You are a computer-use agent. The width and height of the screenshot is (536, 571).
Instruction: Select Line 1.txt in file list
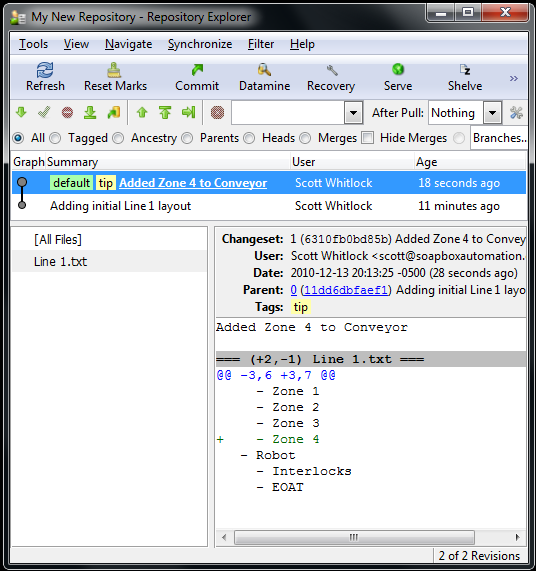[x=109, y=261]
